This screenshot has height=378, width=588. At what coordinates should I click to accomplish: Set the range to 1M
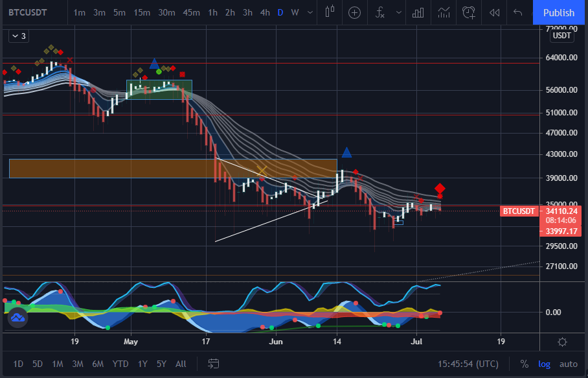click(58, 364)
